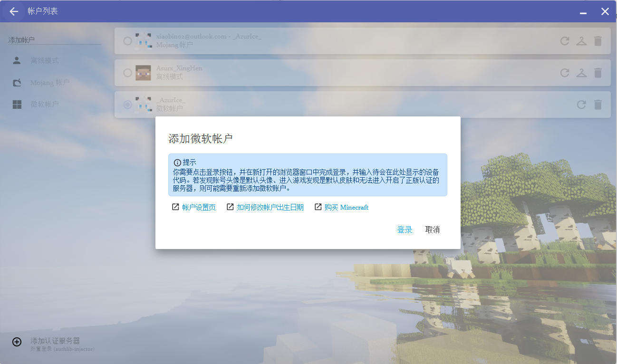Open the 购买 Minecraft link

coord(346,207)
